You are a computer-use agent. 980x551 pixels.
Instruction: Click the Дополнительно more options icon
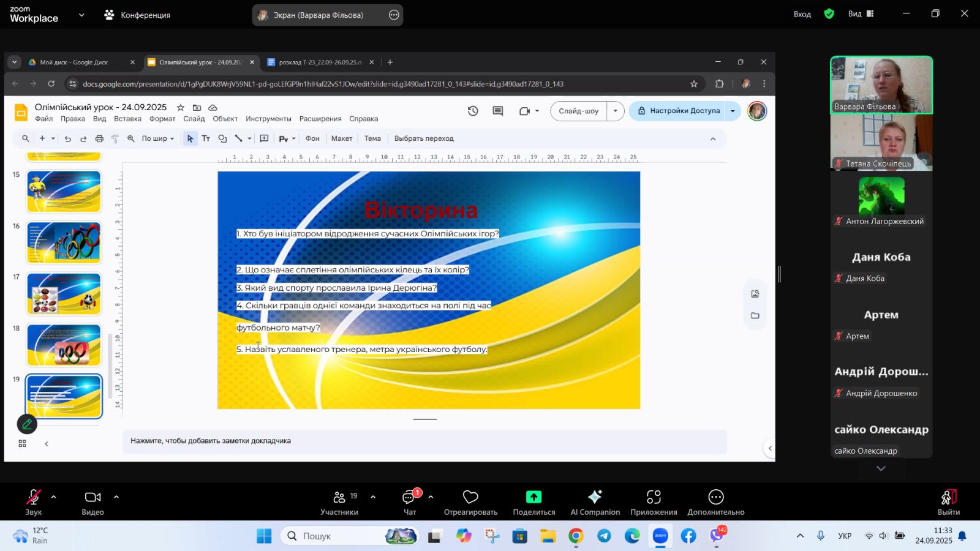point(715,497)
